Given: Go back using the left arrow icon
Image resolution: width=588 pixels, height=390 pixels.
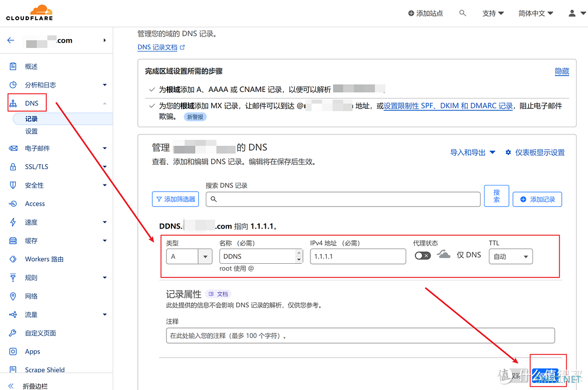Looking at the screenshot, I should click(x=11, y=40).
